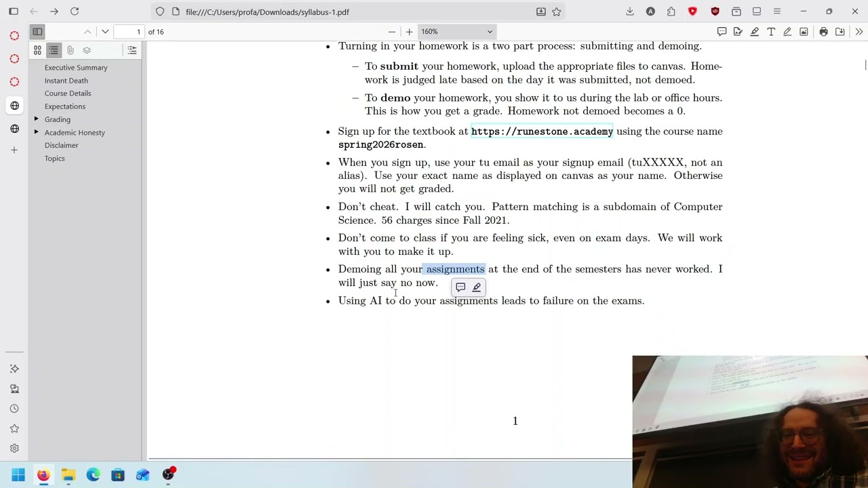
Task: Add comment on highlighted assignments text
Action: coord(460,287)
